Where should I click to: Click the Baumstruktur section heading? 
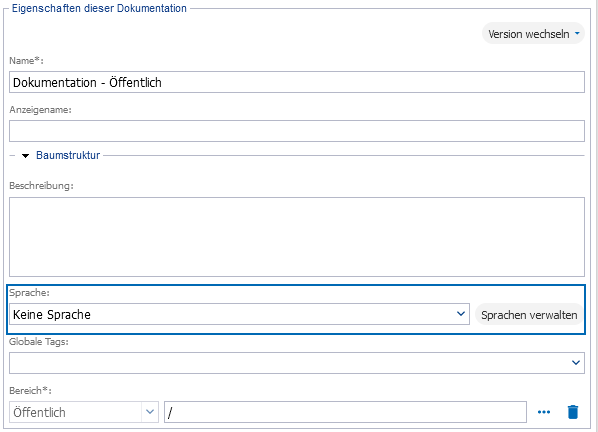click(x=68, y=155)
